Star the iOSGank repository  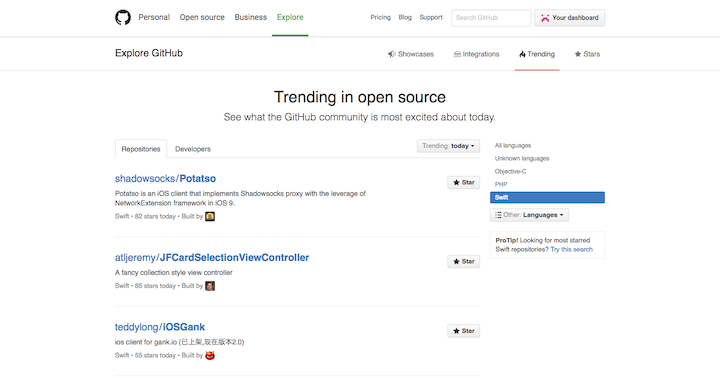pos(464,331)
